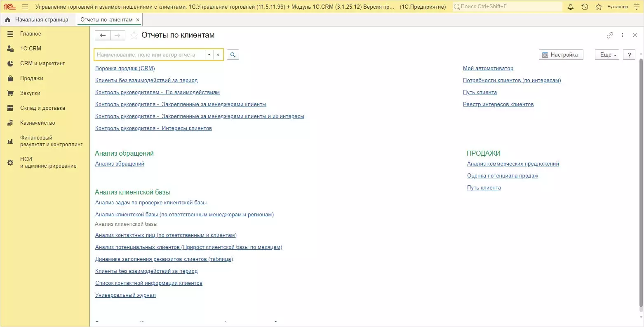Close the Отчеты по клиентам tab
This screenshot has width=644, height=327.
(138, 20)
